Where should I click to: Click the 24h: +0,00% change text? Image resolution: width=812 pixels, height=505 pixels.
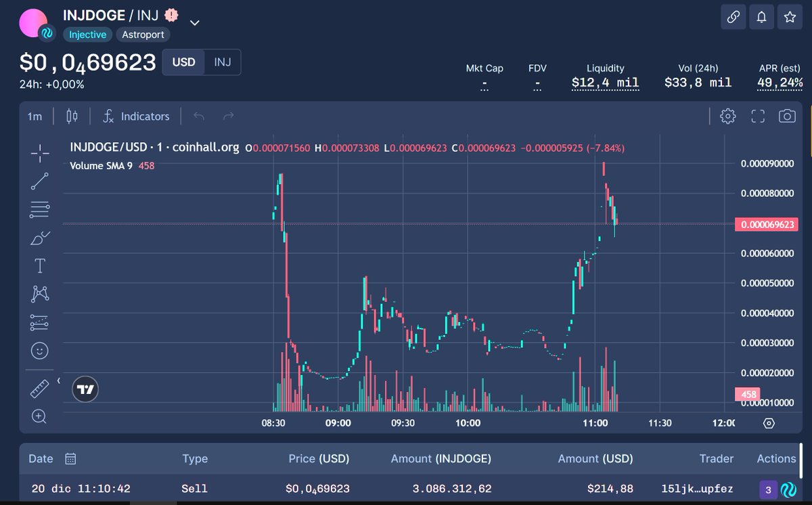tap(51, 85)
